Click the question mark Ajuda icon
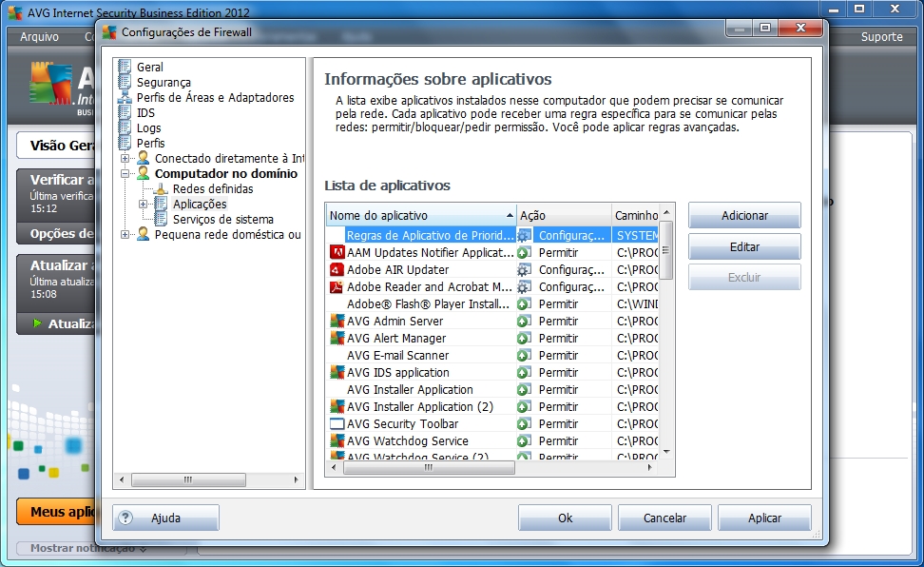 coord(125,518)
